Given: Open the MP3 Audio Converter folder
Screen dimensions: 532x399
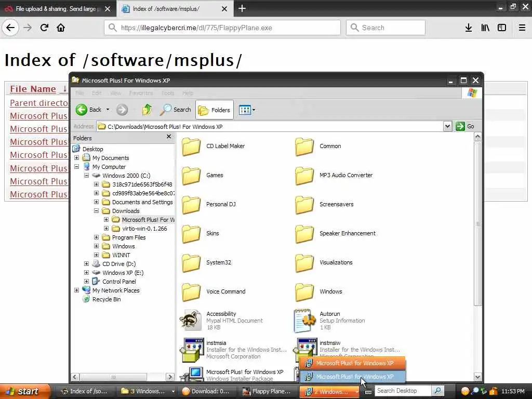Looking at the screenshot, I should [x=334, y=176].
